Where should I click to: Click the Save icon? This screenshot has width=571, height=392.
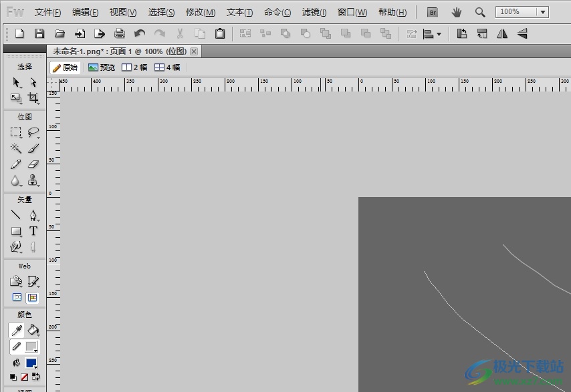click(x=39, y=34)
